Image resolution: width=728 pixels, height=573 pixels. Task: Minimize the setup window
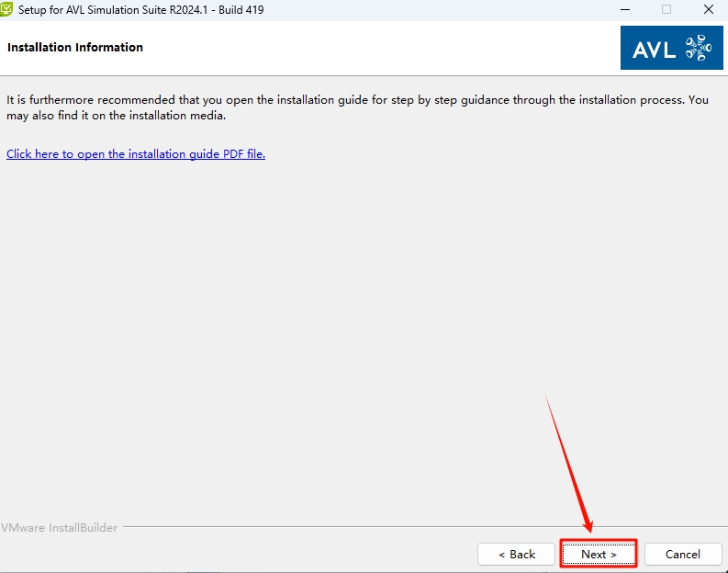[623, 9]
